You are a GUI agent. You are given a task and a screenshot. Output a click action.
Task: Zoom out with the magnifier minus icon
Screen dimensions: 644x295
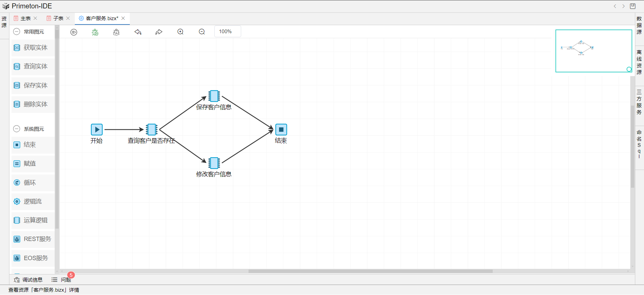click(202, 32)
